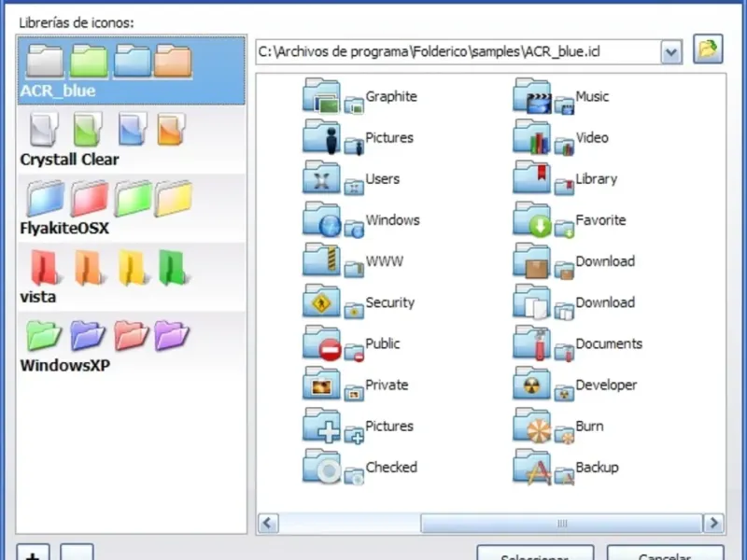
Task: Click the Backup label text
Action: point(597,468)
